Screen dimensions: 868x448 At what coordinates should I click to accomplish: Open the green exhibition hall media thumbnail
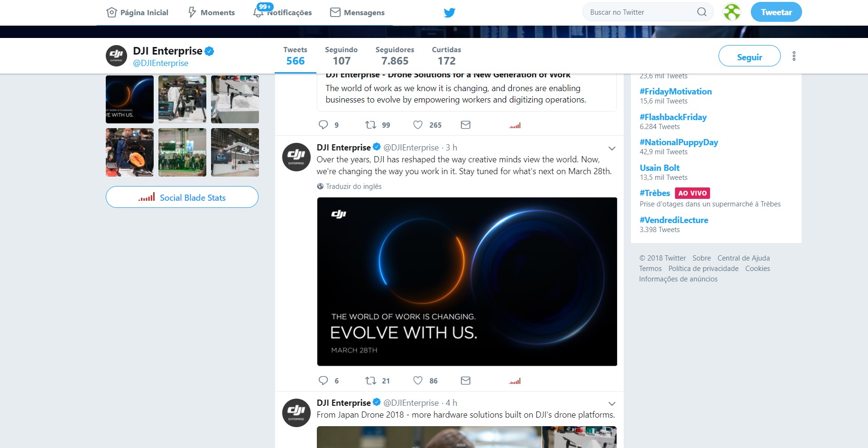coord(182,152)
